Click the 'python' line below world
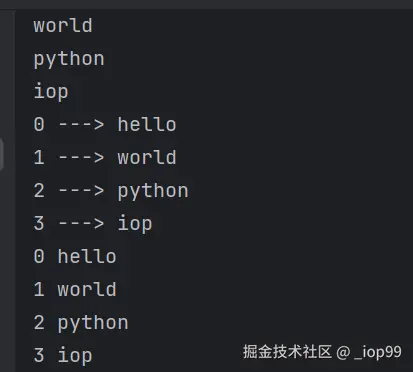 click(x=69, y=59)
